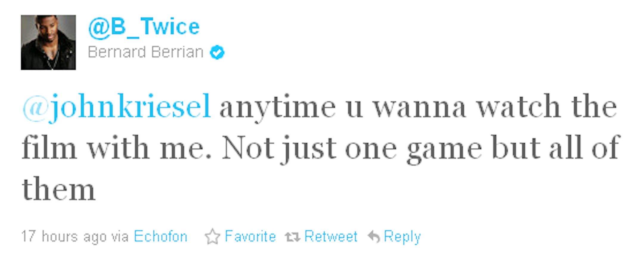Viewport: 644px width, 260px height.
Task: Click the word 'Not' in the tweet
Action: [248, 148]
